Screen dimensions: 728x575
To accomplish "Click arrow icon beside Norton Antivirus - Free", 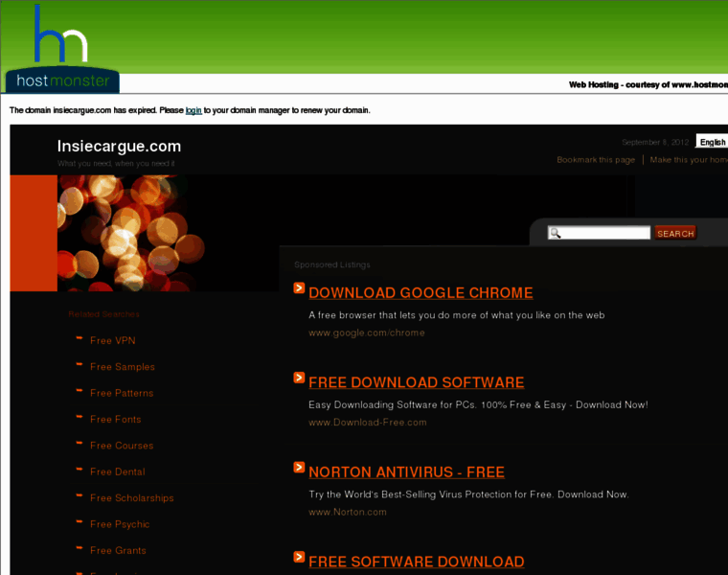I will pyautogui.click(x=299, y=468).
